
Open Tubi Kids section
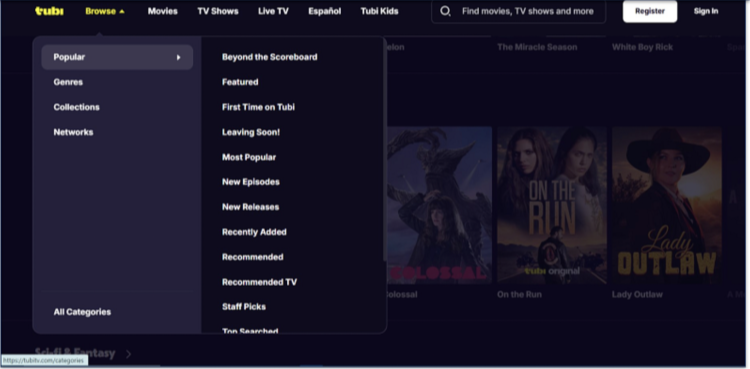click(379, 11)
